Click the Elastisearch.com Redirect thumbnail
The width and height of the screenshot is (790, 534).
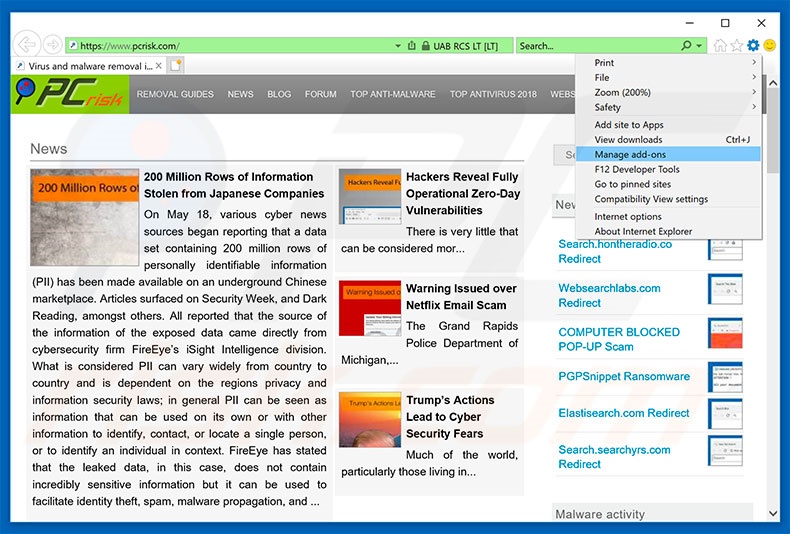(725, 414)
